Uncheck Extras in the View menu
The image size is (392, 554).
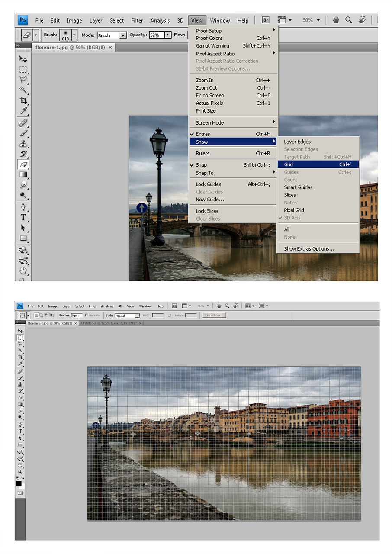(x=202, y=134)
